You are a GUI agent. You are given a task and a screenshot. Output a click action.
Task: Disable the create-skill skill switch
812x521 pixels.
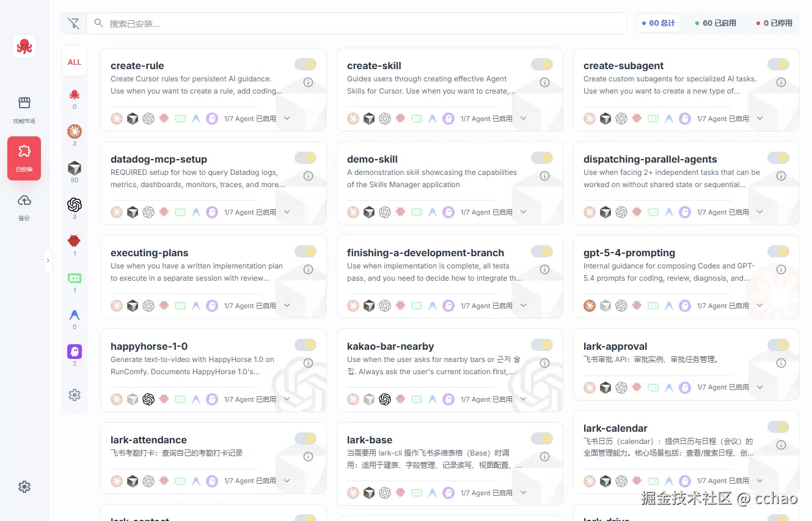click(542, 64)
